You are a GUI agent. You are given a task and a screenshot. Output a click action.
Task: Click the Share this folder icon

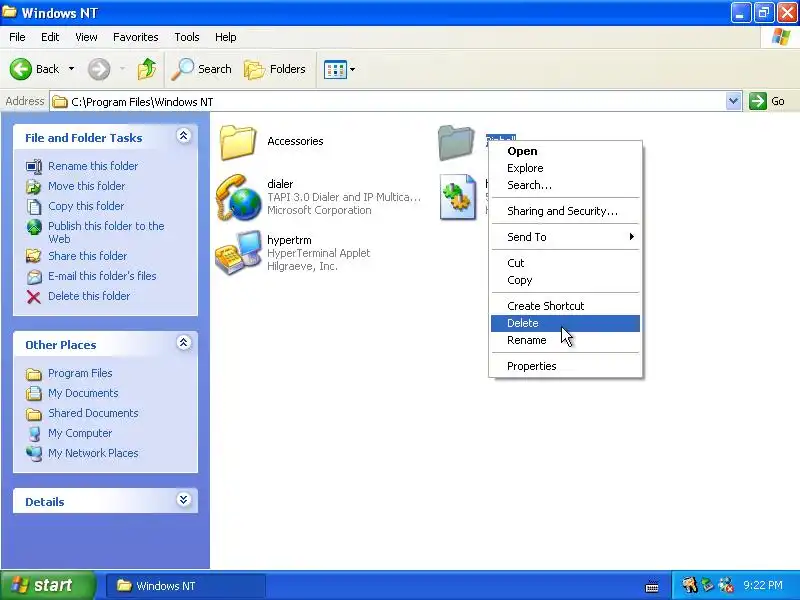[34, 256]
